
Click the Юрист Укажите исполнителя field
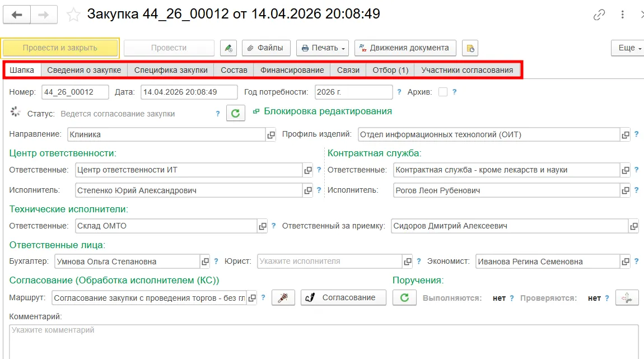point(329,261)
